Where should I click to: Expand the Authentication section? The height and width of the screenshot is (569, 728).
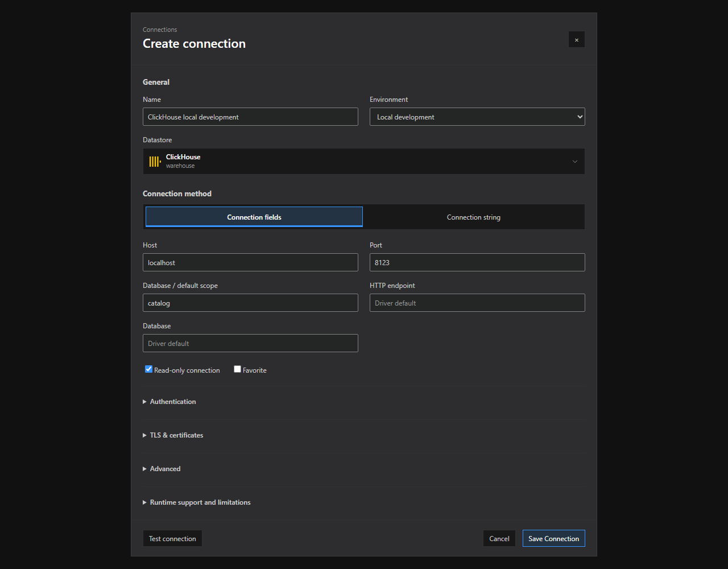[169, 402]
